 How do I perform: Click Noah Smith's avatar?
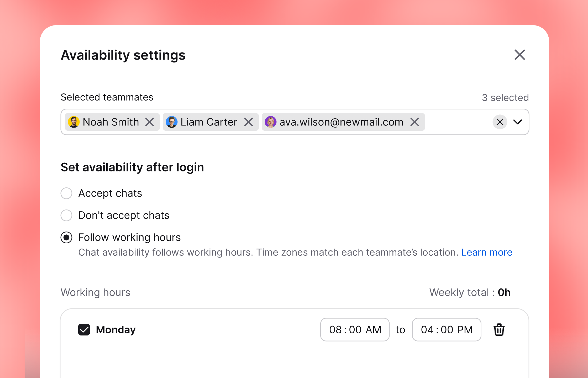74,122
